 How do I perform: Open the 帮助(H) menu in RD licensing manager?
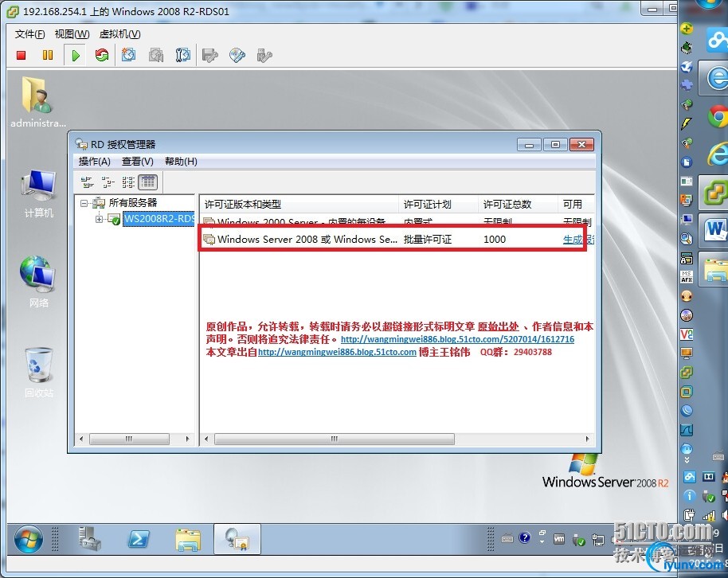[181, 161]
